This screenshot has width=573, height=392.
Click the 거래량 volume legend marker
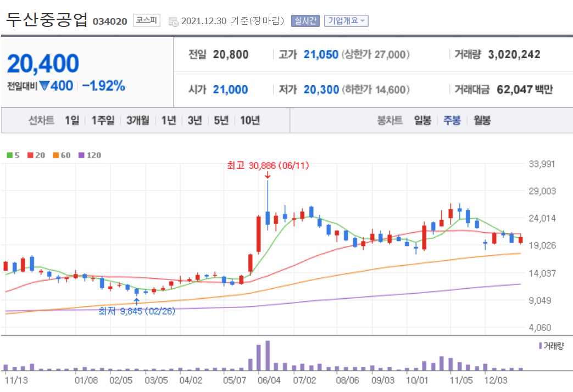[541, 345]
